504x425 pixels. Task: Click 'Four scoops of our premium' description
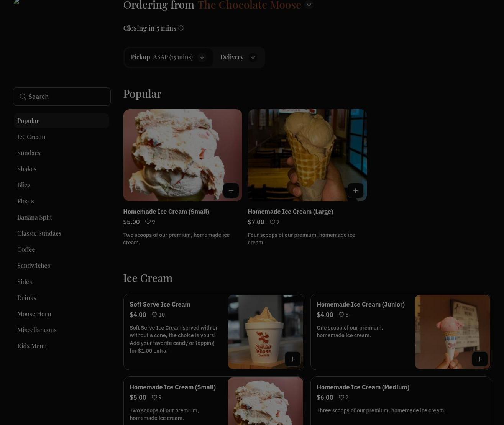[301, 239]
